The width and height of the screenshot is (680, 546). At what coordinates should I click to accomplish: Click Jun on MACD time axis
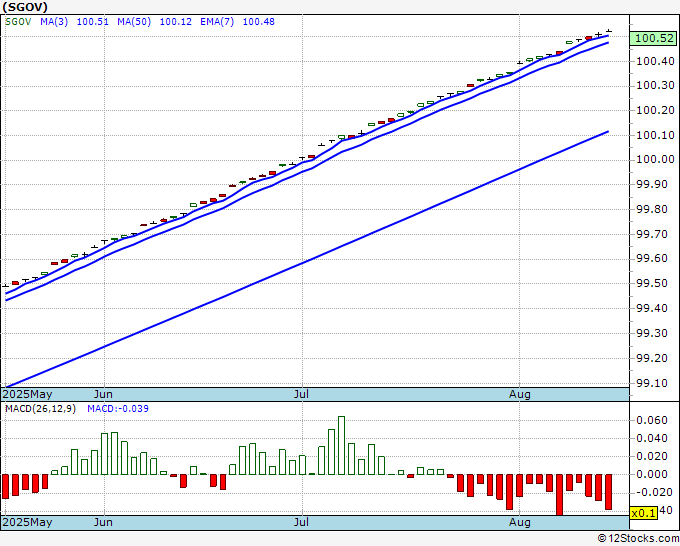click(x=103, y=522)
